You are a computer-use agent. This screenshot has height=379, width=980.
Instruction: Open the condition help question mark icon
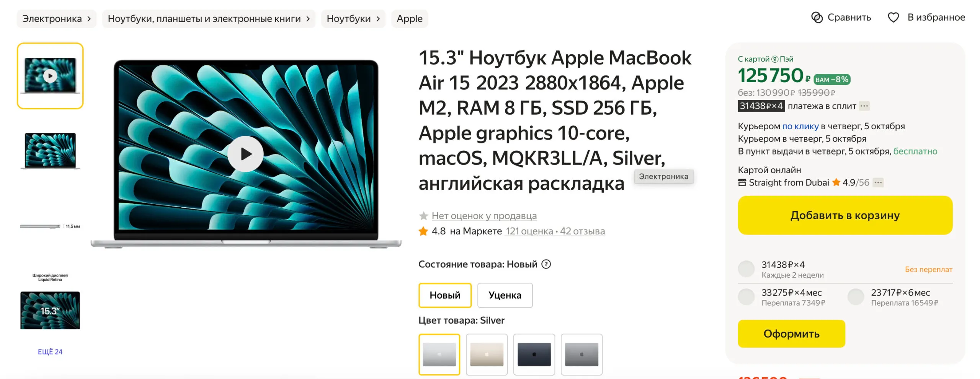pos(546,264)
